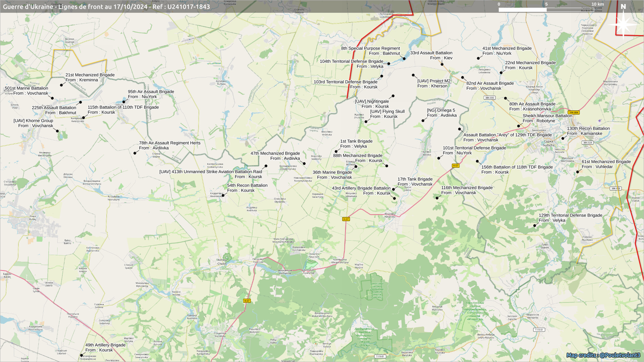Click the 38K-030 road shield
This screenshot has width=644, height=362.
point(489,98)
